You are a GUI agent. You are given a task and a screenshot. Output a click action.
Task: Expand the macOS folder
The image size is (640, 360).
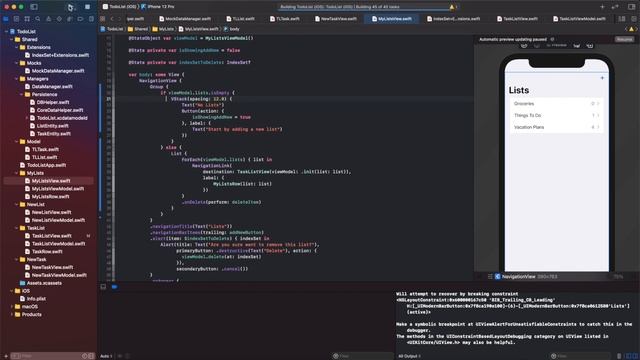11,307
